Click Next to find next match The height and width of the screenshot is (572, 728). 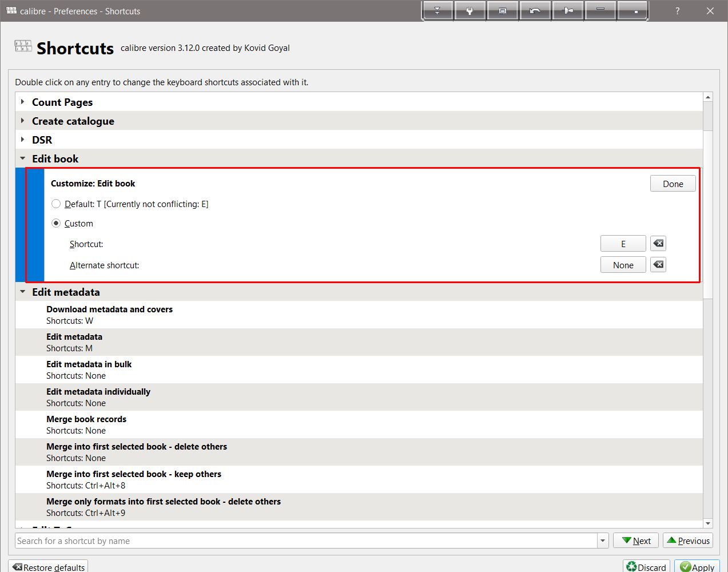pyautogui.click(x=636, y=541)
